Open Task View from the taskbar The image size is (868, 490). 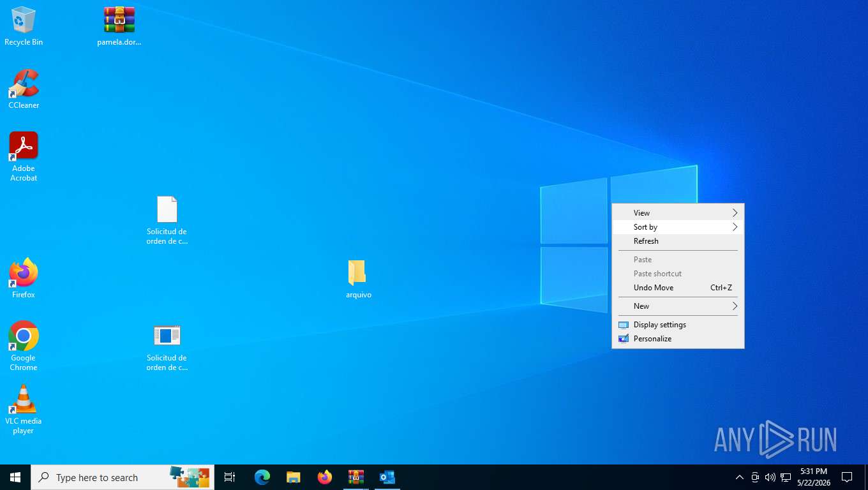pyautogui.click(x=230, y=477)
